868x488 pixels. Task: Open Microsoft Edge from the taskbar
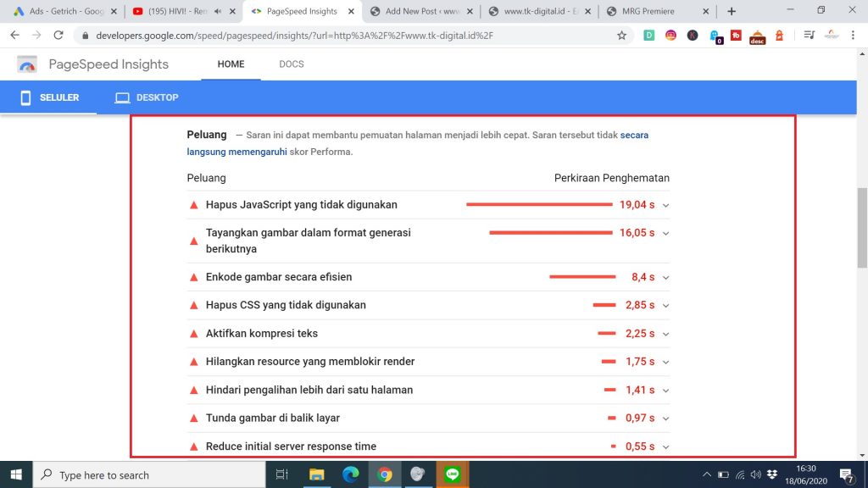(x=350, y=474)
